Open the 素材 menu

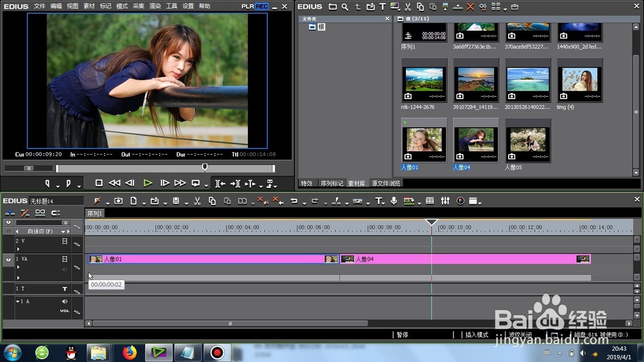tap(89, 6)
